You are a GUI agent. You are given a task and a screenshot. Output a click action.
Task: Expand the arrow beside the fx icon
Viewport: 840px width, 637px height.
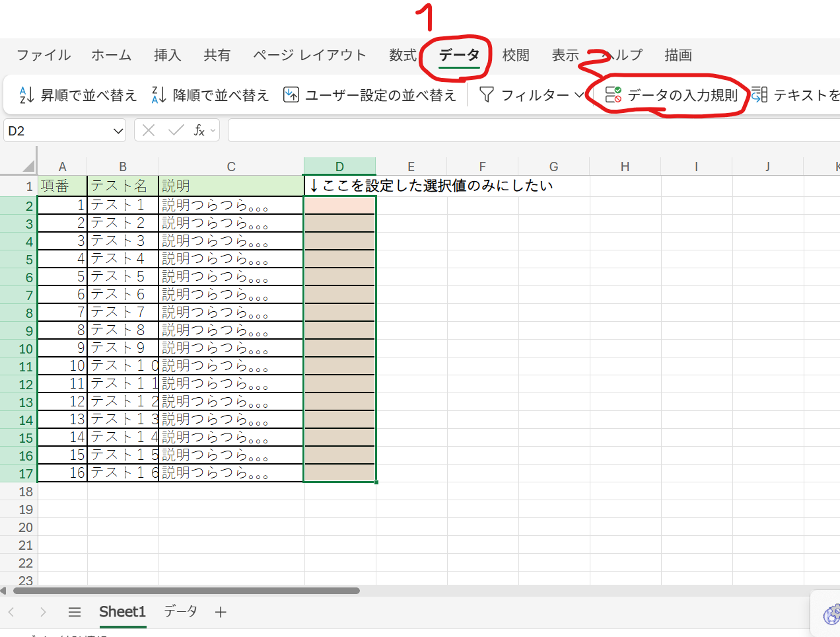point(213,131)
